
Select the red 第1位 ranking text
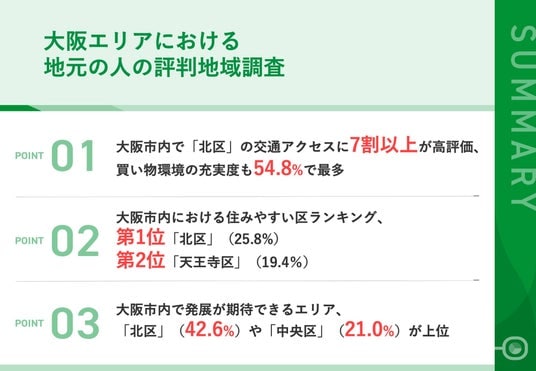click(x=140, y=238)
